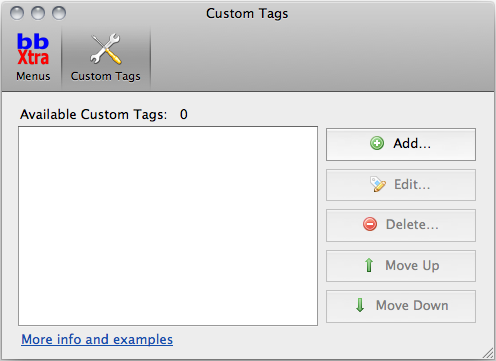Click the Move Down button
This screenshot has width=496, height=361.
[x=401, y=306]
